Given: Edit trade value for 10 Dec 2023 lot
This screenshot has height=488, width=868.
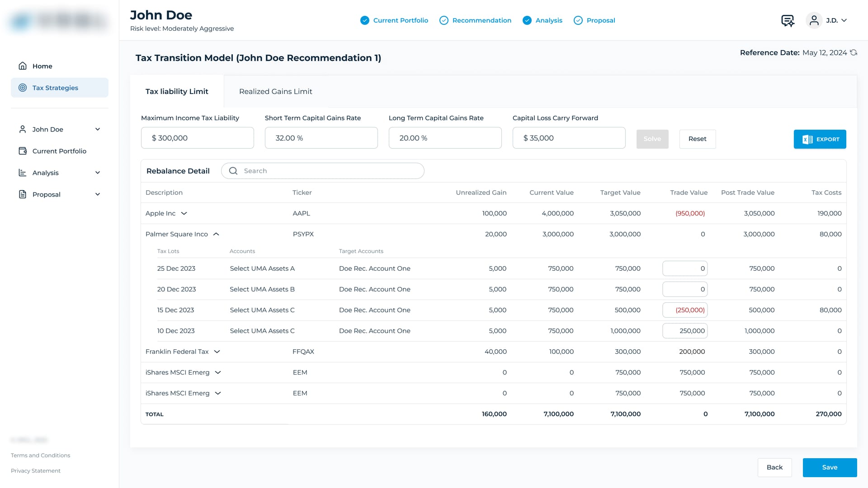Looking at the screenshot, I should click(x=685, y=331).
